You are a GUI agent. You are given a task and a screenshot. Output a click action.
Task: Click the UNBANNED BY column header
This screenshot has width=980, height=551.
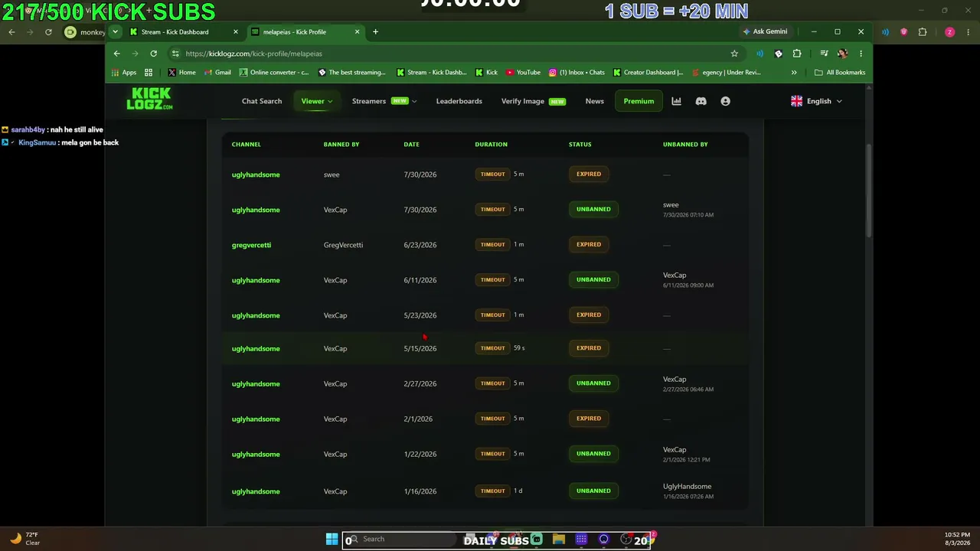pyautogui.click(x=685, y=144)
